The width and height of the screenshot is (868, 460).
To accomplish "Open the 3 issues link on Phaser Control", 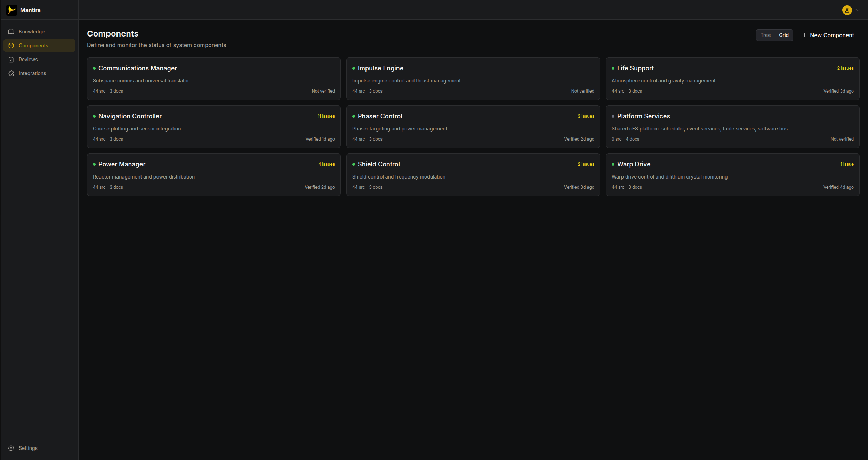I will (586, 116).
